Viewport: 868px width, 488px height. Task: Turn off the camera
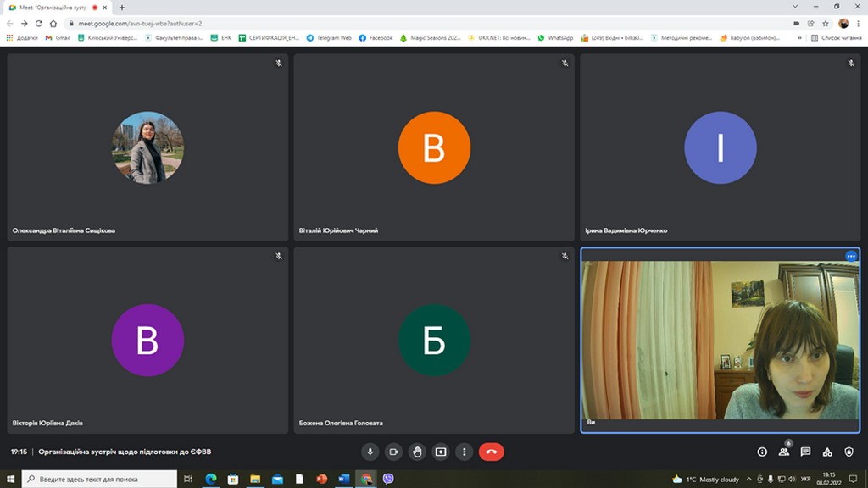[x=393, y=452]
